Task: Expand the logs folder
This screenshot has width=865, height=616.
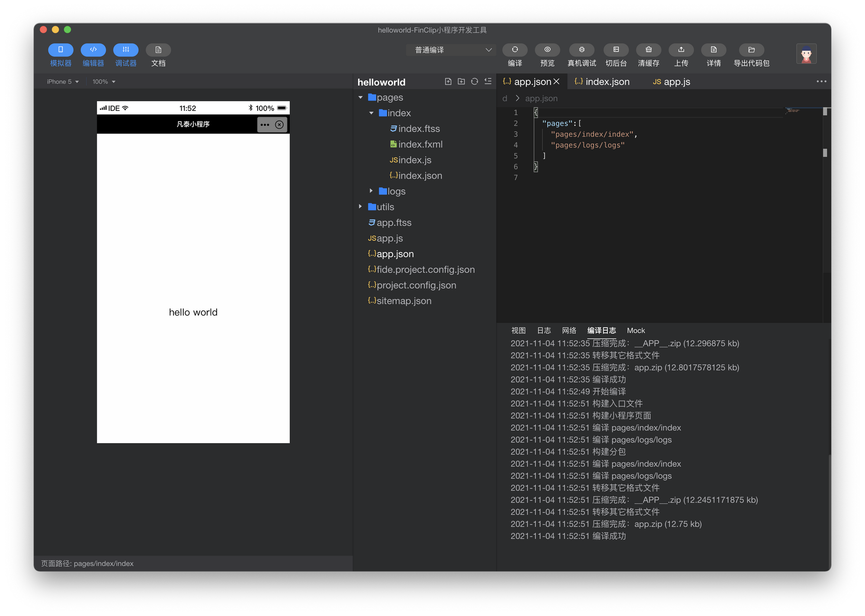Action: tap(371, 191)
